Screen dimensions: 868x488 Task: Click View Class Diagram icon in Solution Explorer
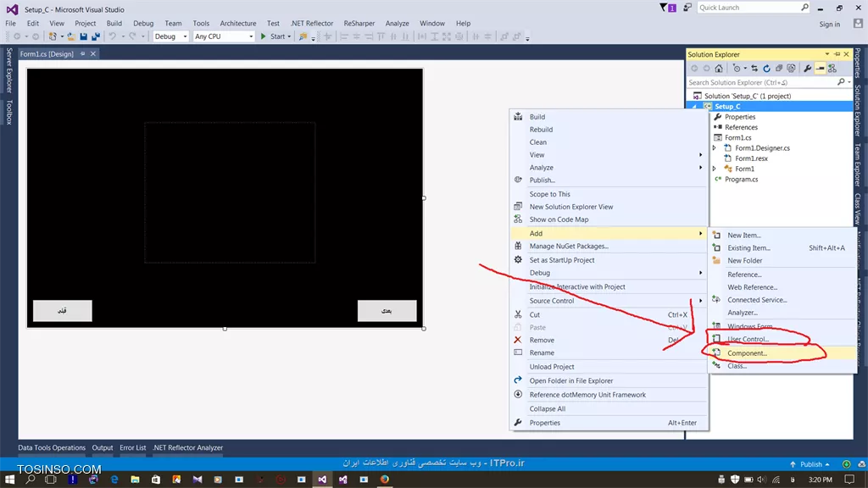[832, 69]
